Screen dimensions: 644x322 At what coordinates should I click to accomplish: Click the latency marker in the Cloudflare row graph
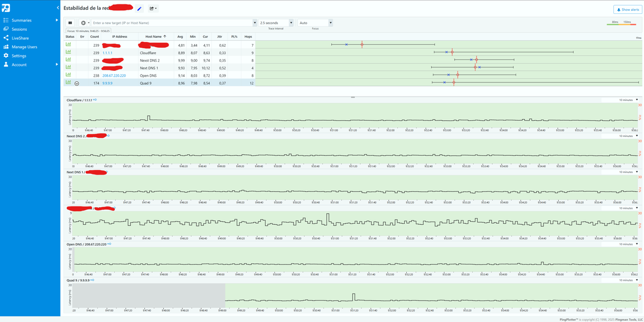[x=452, y=52]
